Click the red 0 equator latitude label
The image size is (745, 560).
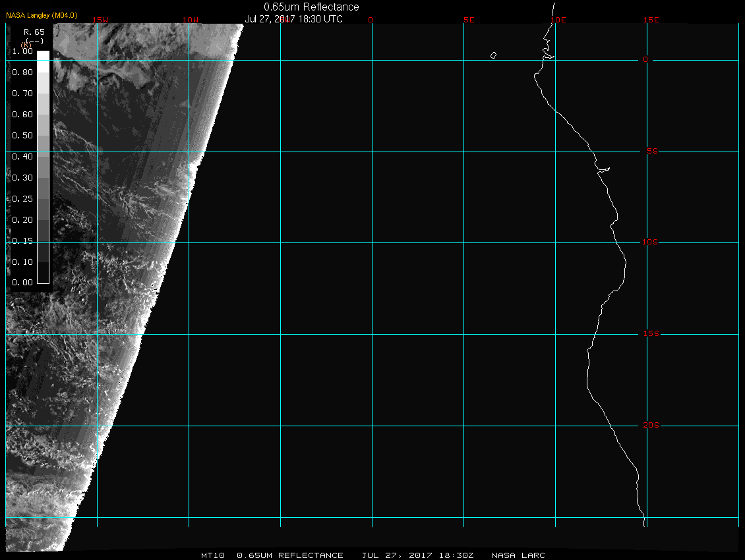(x=645, y=60)
